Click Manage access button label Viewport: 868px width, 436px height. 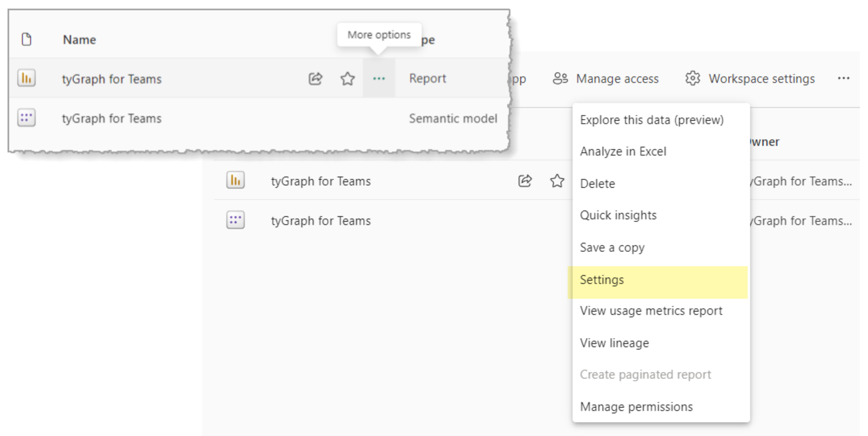pos(617,79)
